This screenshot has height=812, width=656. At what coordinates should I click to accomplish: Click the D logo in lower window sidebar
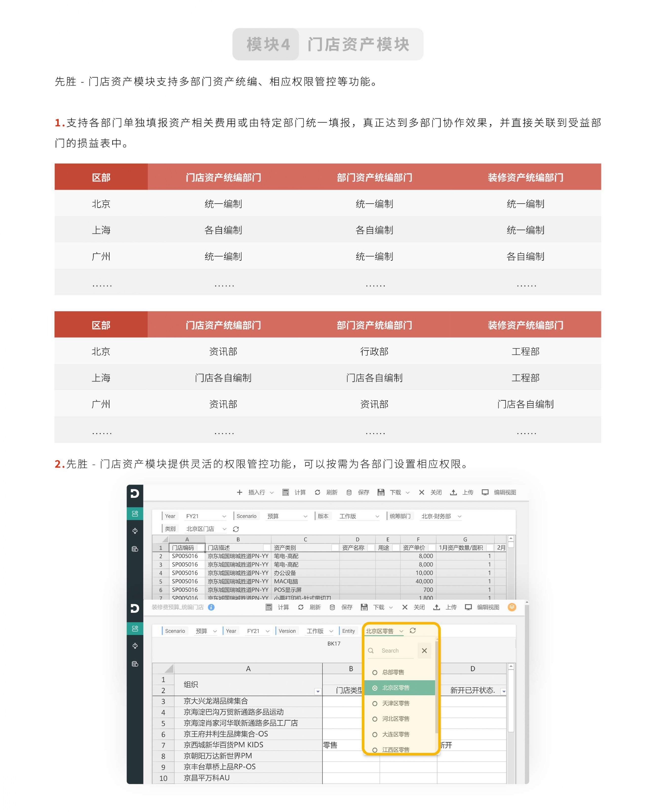[135, 608]
